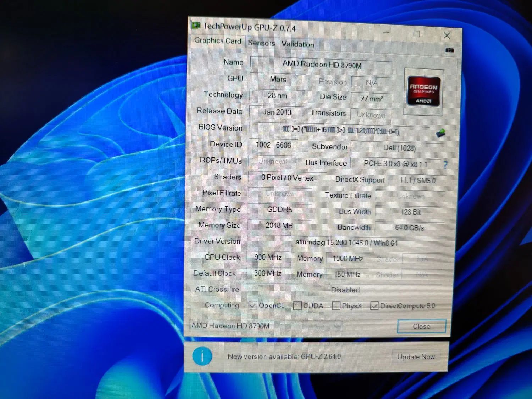Click the New version available GPU-Z 2.64.0 message
532x399 pixels.
point(284,356)
